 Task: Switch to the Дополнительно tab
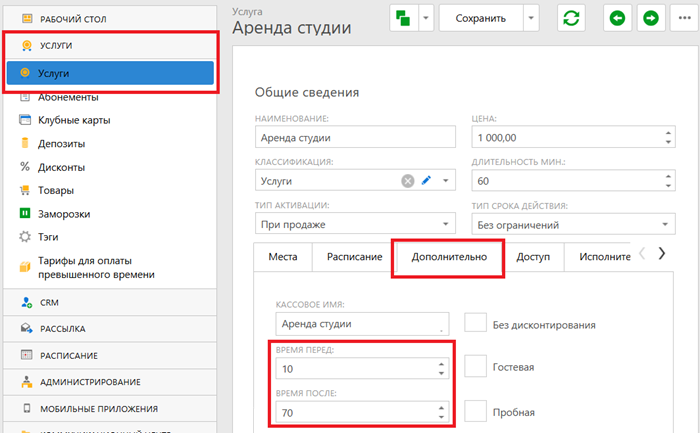pos(449,257)
